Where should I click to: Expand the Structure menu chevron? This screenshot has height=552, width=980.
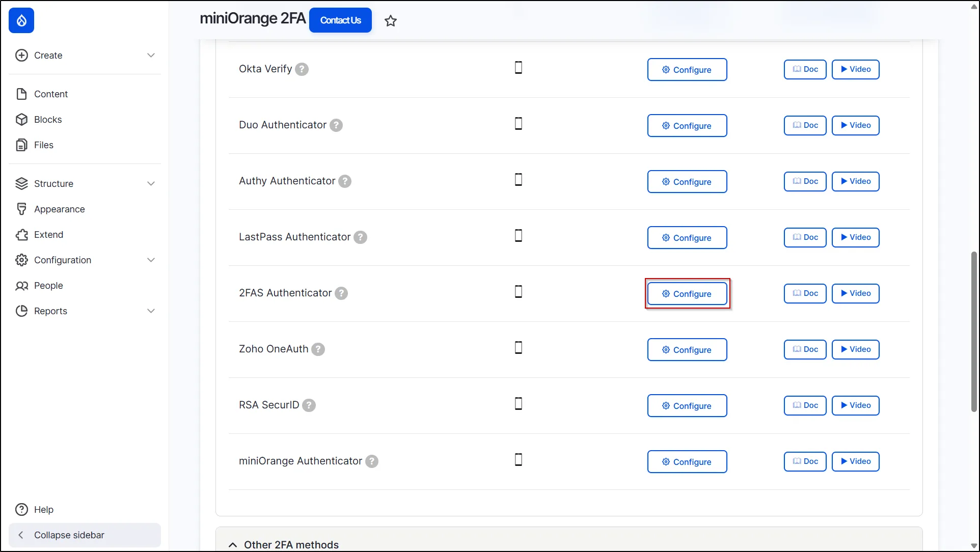151,183
